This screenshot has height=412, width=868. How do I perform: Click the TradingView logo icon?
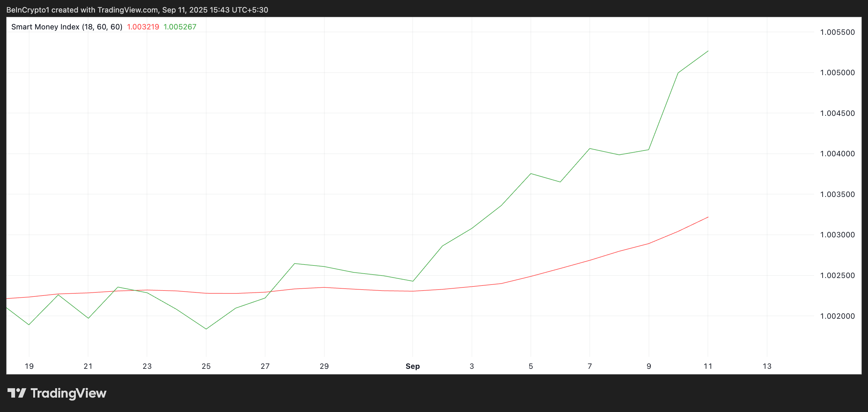[17, 393]
